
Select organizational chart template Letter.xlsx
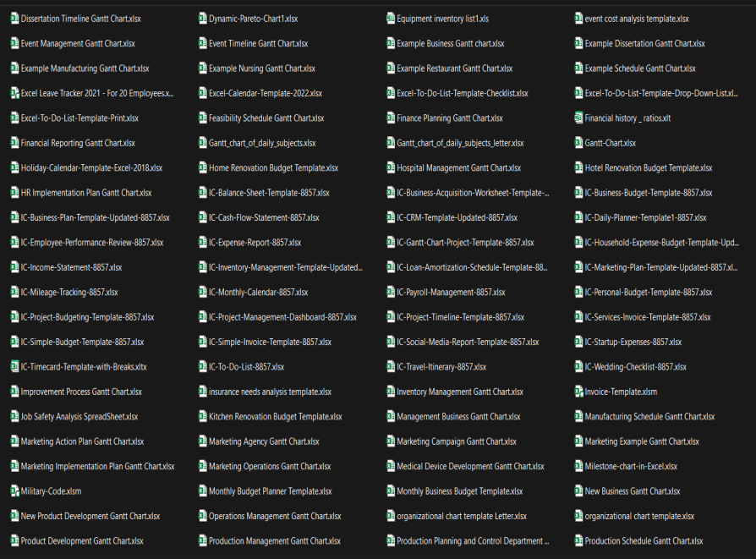click(x=462, y=516)
